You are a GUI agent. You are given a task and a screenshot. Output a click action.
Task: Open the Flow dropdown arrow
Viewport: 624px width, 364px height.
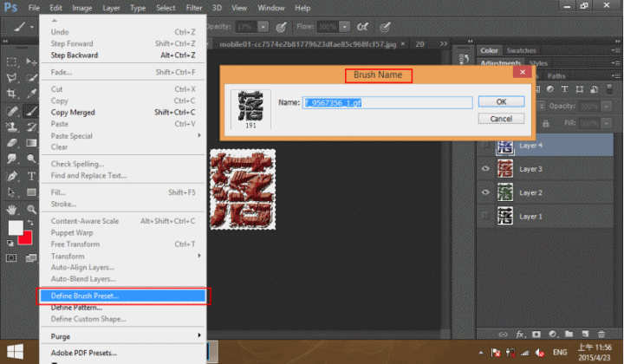pyautogui.click(x=345, y=27)
